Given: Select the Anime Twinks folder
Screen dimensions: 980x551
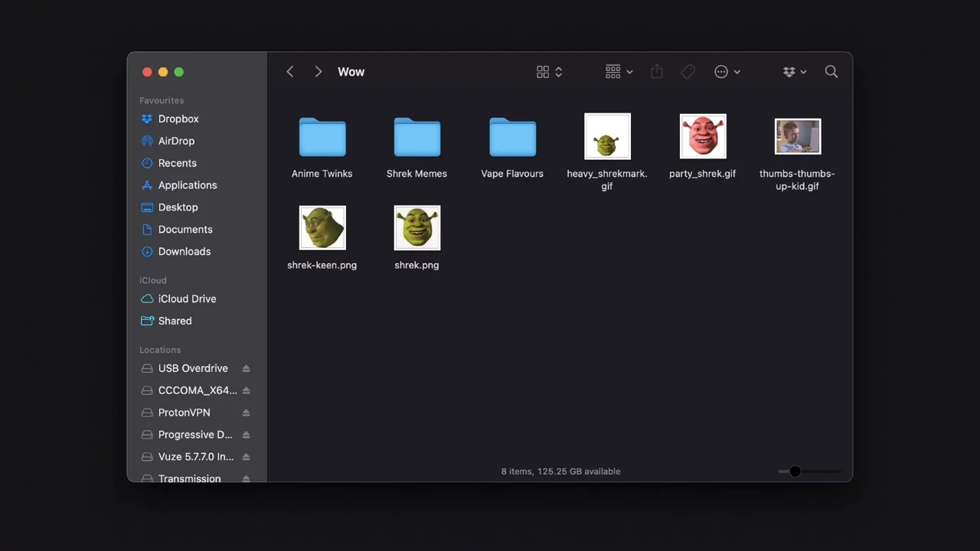Looking at the screenshot, I should (x=322, y=137).
